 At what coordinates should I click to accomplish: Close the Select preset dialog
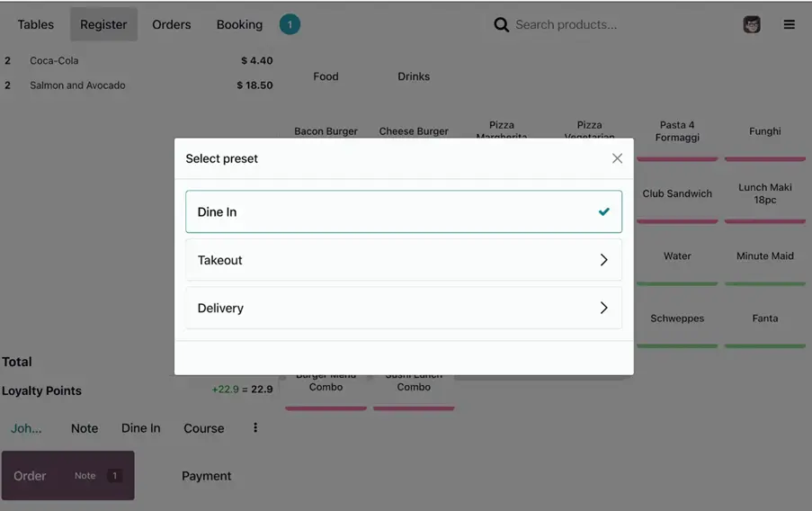pyautogui.click(x=617, y=158)
